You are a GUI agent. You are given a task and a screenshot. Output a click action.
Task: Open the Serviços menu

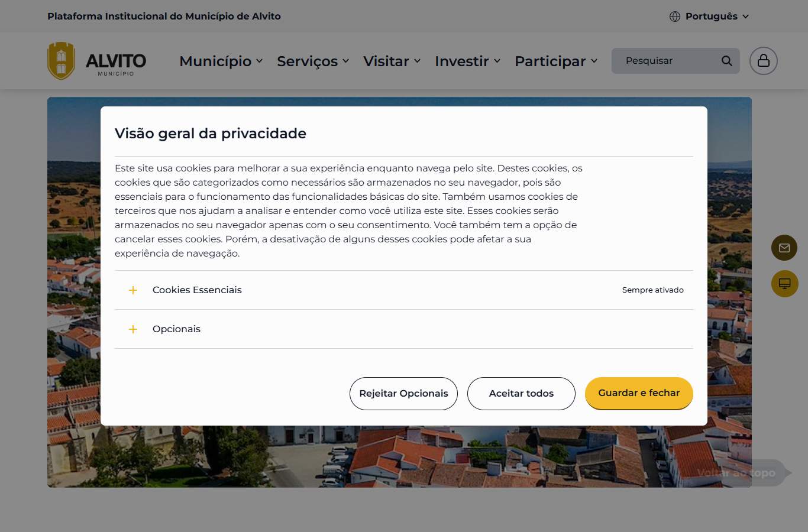[x=313, y=61]
